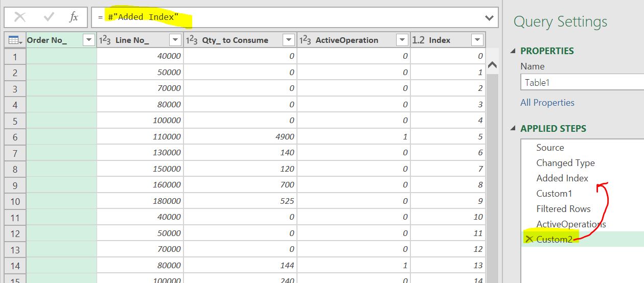Click Order No_ cell in row 3
The width and height of the screenshot is (644, 283).
[x=61, y=88]
